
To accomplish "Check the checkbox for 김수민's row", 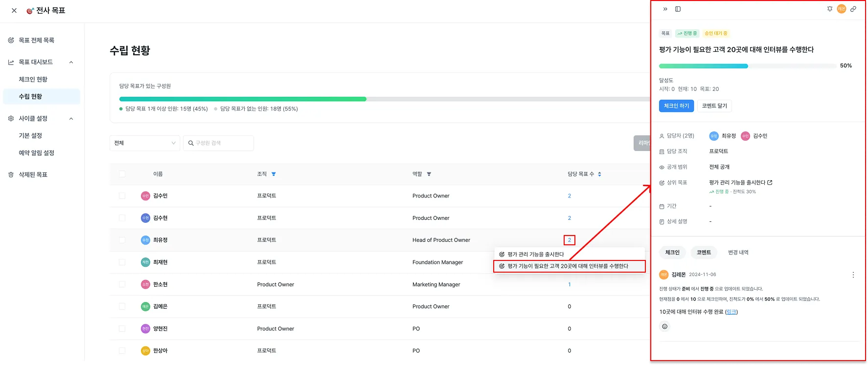I will click(x=122, y=196).
